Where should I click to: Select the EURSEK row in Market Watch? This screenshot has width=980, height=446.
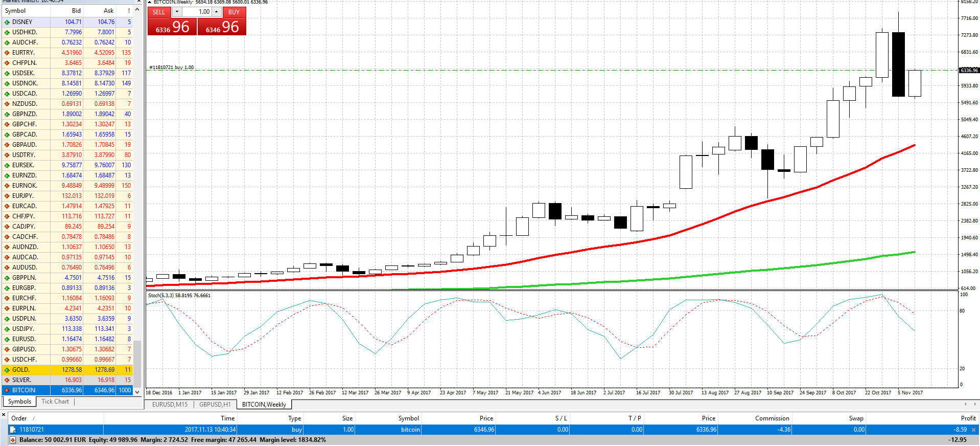pyautogui.click(x=67, y=165)
